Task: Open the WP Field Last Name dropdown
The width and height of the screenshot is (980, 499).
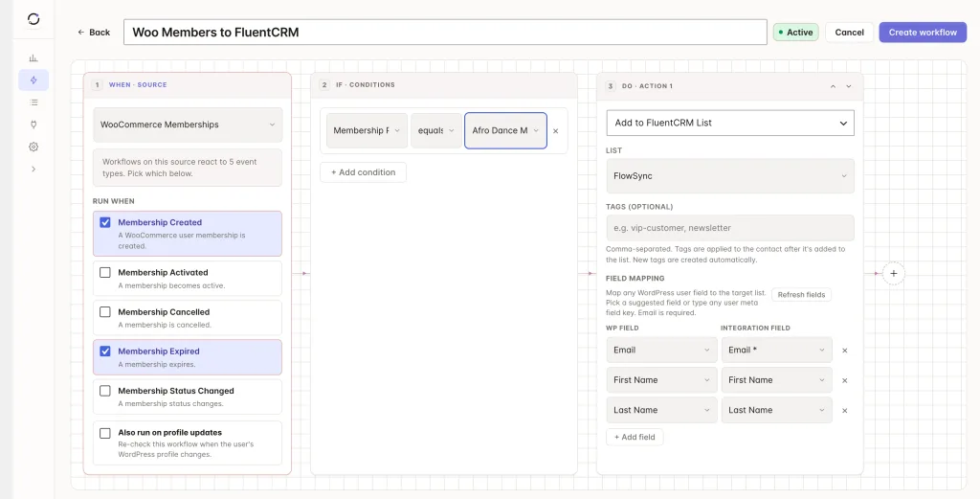Action: [x=662, y=410]
